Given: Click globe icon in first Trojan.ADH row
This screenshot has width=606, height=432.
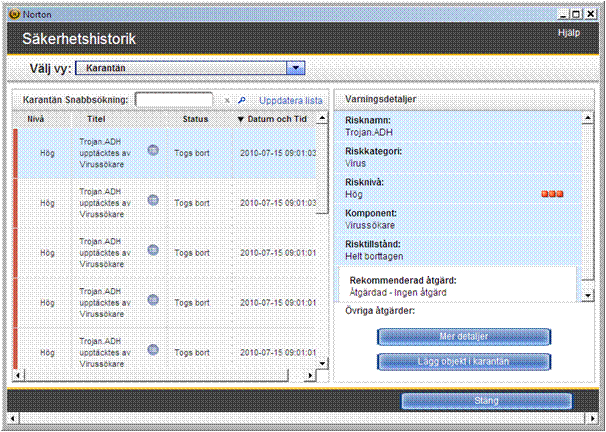Looking at the screenshot, I should tap(153, 150).
